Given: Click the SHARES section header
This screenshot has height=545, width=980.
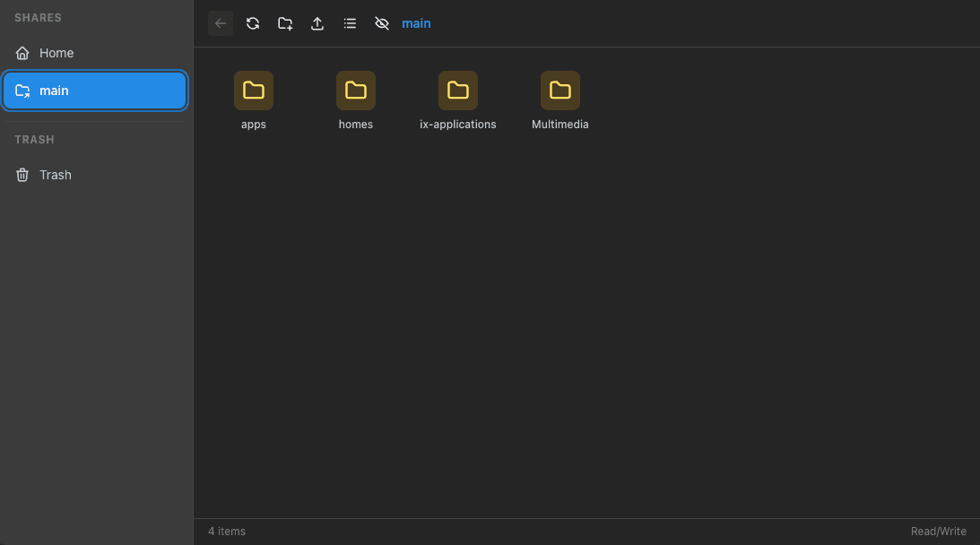Looking at the screenshot, I should [x=39, y=18].
